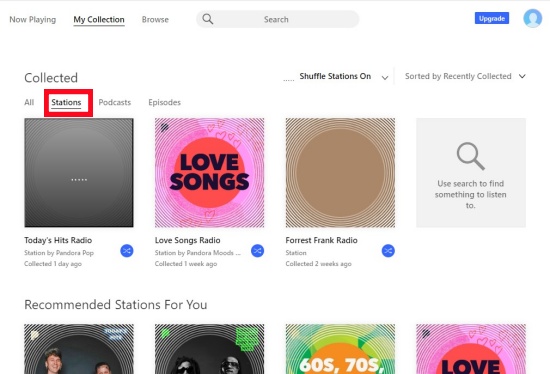Go to Now Playing

tap(33, 20)
